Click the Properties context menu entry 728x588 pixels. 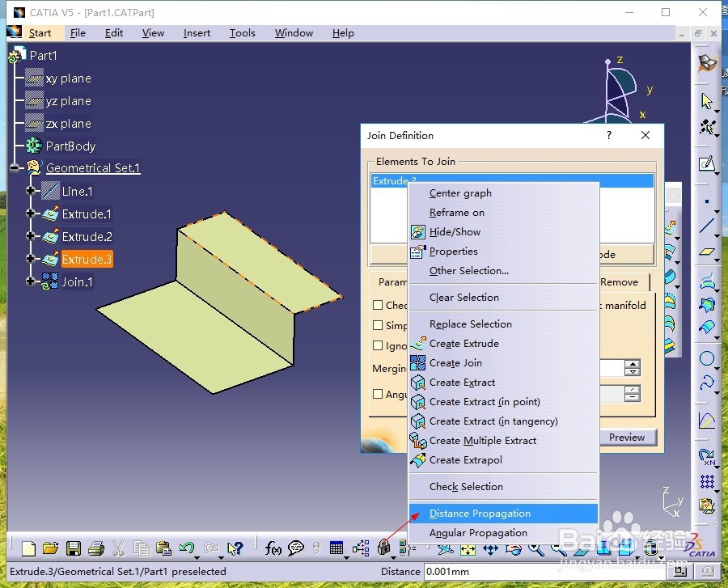tap(503, 252)
